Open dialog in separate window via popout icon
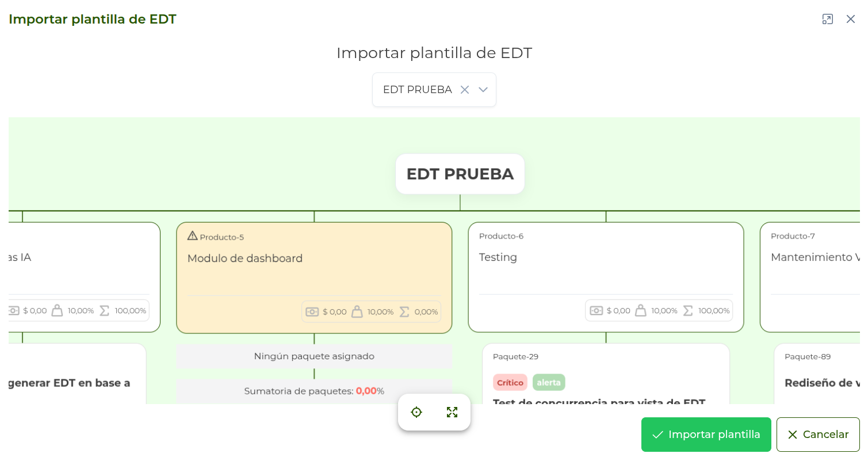The image size is (868, 461). [x=828, y=19]
